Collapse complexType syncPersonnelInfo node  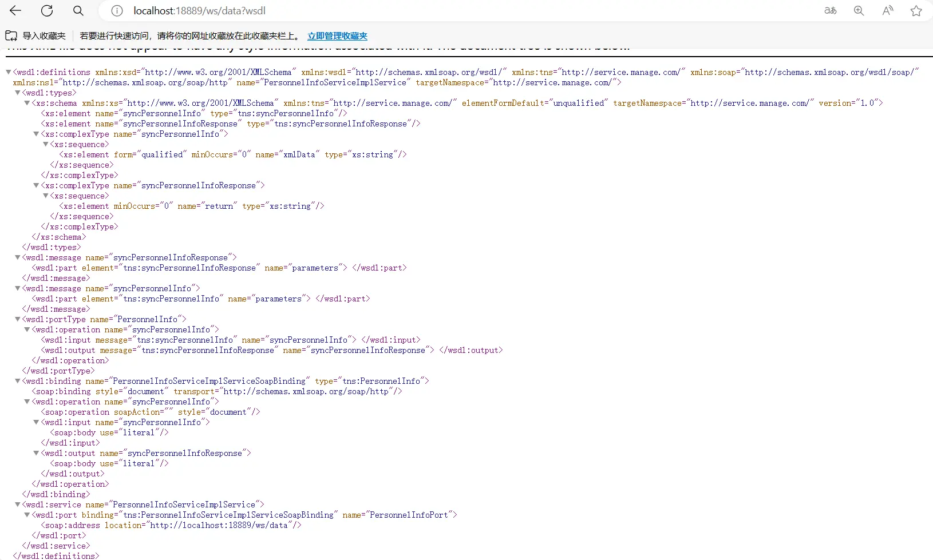(36, 134)
